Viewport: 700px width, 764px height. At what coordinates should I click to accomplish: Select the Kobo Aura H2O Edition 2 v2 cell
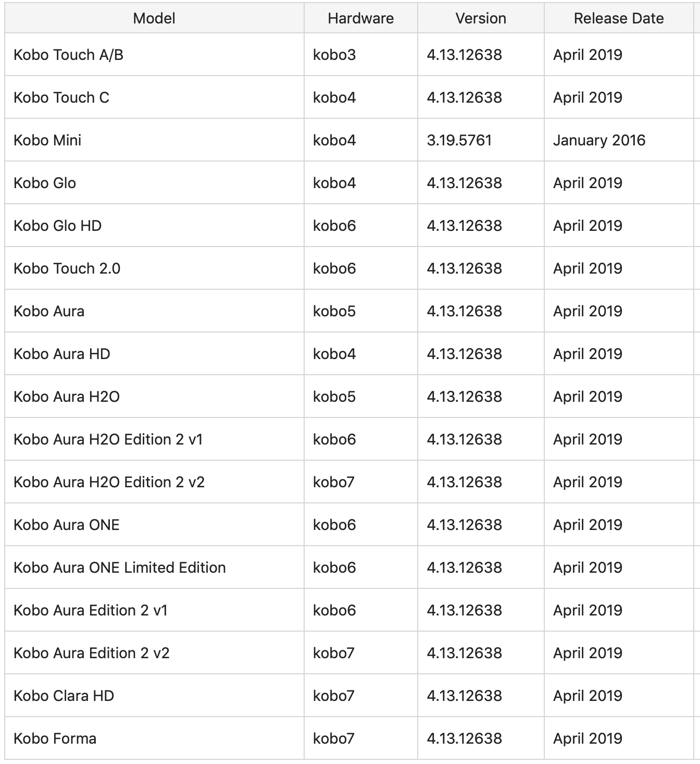point(154,482)
